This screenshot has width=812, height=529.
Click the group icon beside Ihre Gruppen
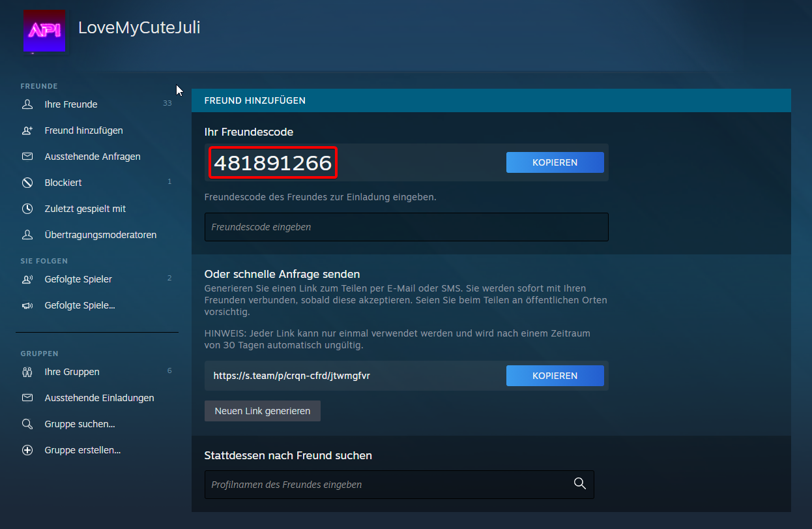27,372
